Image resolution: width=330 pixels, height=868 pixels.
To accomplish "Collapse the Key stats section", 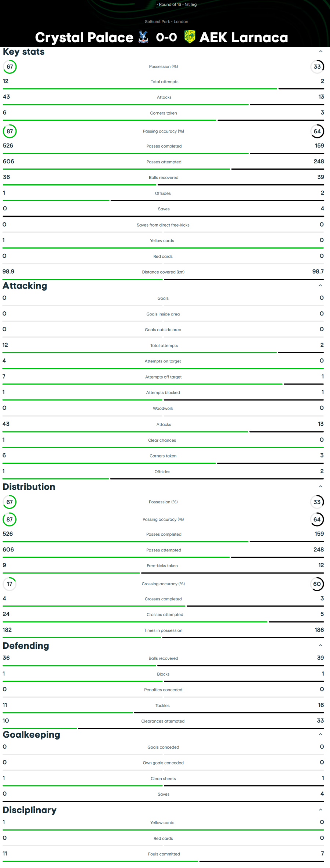I will [x=321, y=52].
